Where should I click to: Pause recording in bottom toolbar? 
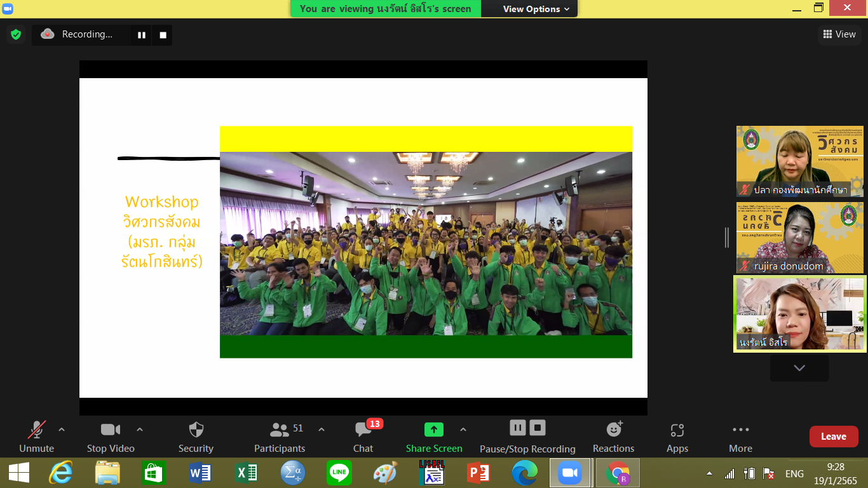point(518,428)
